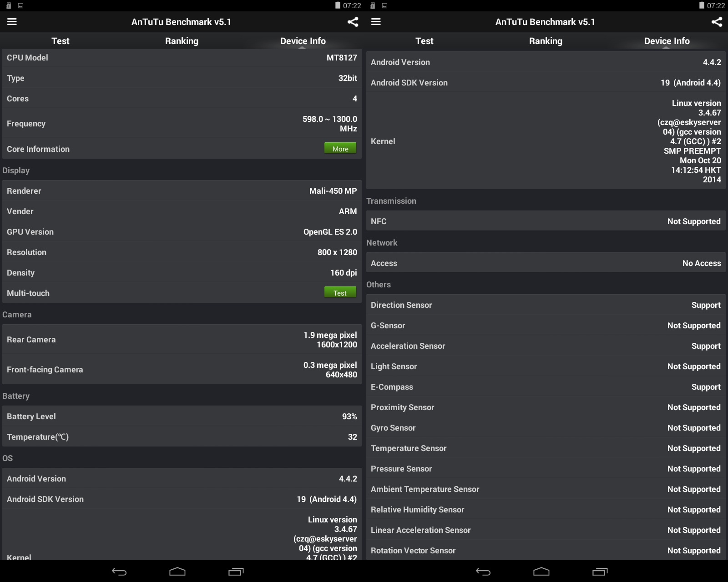Image resolution: width=728 pixels, height=582 pixels.
Task: Select Acceleration Sensor Support row
Action: 546,346
